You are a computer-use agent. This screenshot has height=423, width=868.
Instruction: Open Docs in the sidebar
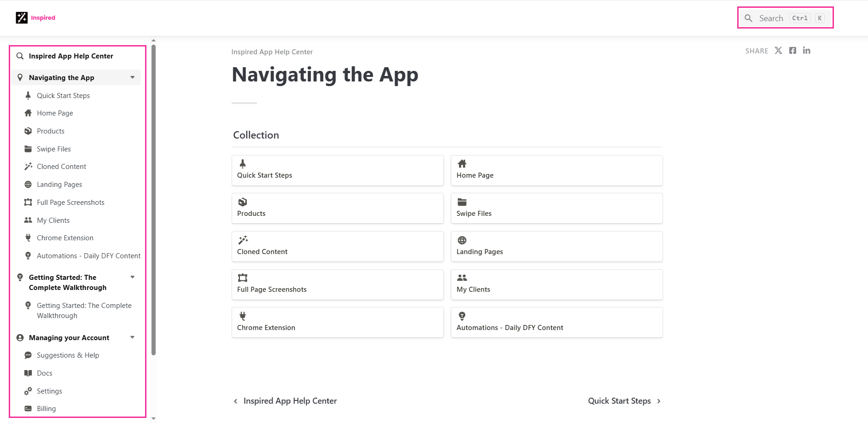[45, 373]
